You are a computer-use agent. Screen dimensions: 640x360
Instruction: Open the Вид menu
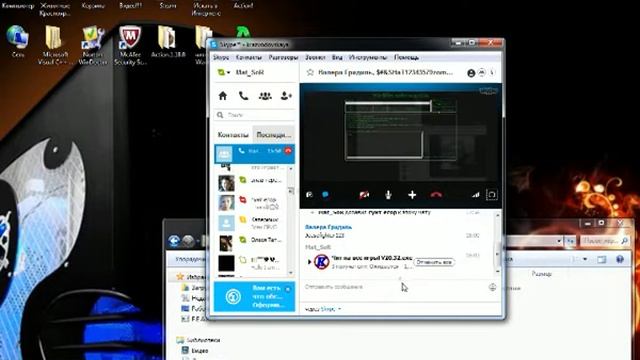337,58
